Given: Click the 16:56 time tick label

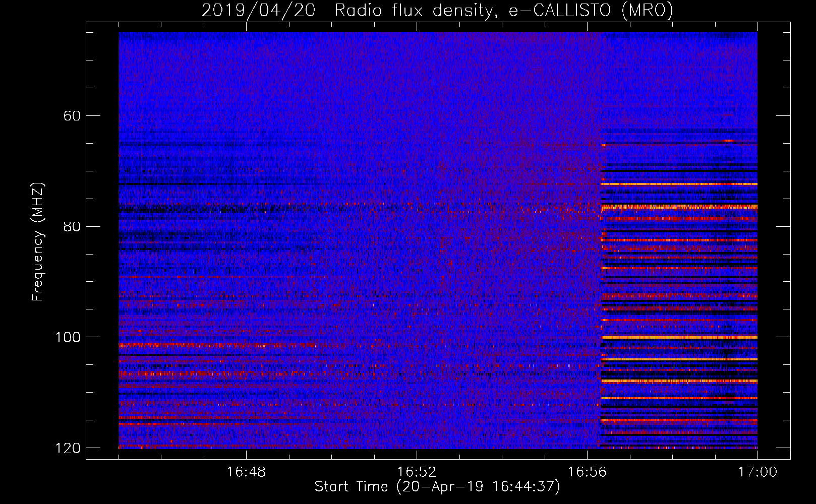Looking at the screenshot, I should [x=587, y=472].
